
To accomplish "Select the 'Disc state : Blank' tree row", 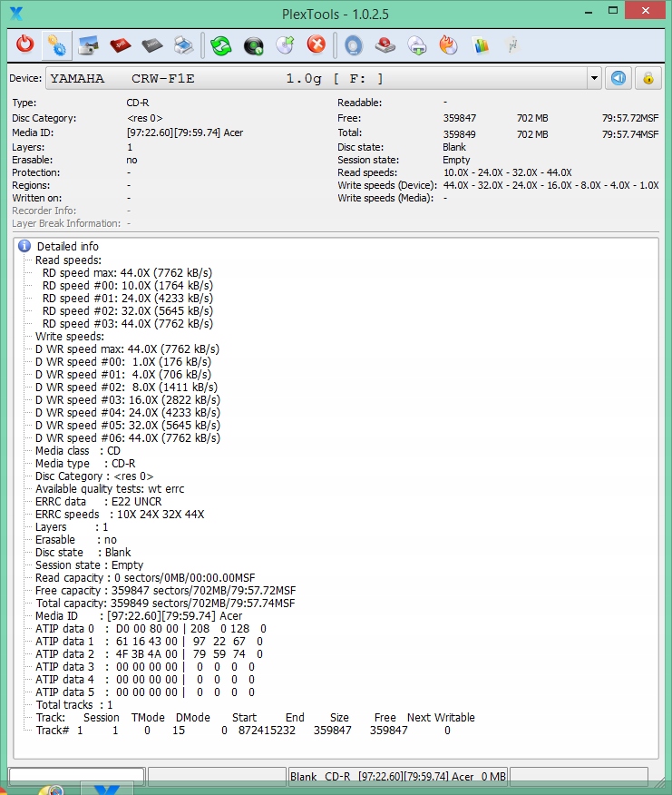I will [x=83, y=552].
